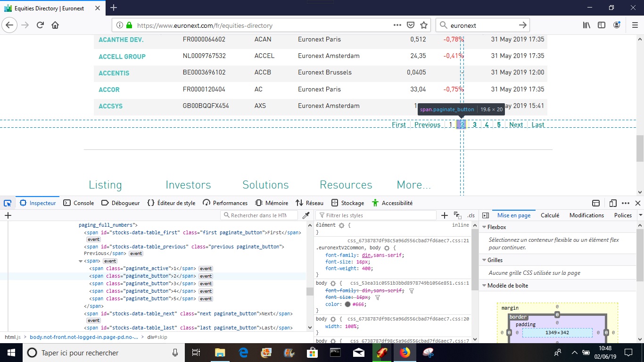The height and width of the screenshot is (362, 644).
Task: Switch to the Console tab
Action: tap(78, 203)
